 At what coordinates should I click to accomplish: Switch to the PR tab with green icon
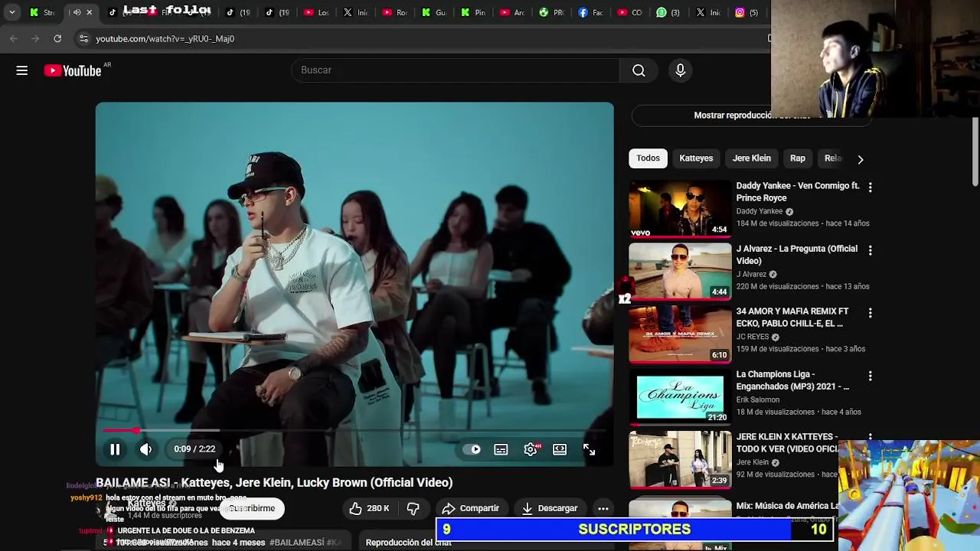point(551,12)
